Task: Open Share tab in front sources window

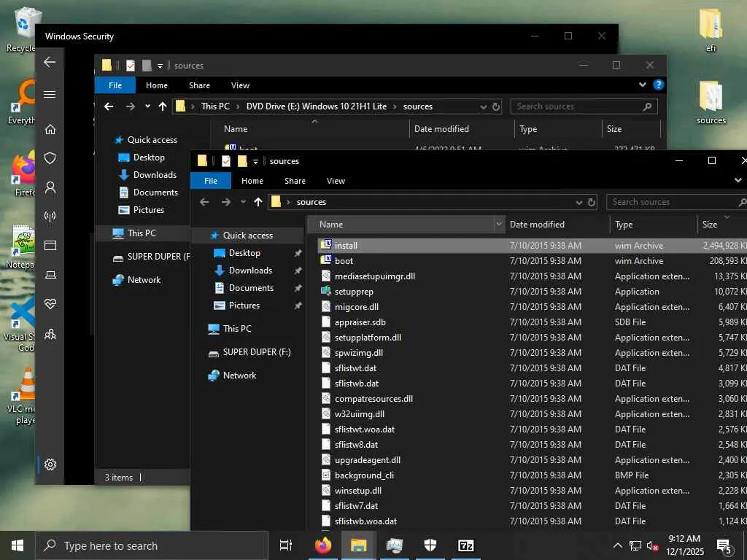Action: [x=295, y=181]
